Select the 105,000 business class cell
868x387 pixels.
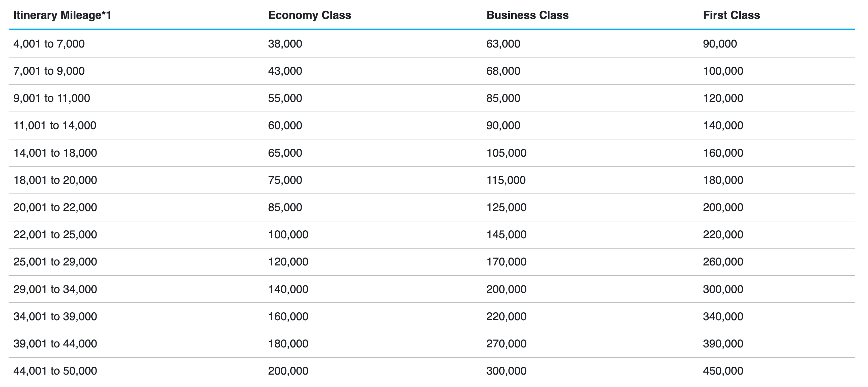(x=506, y=153)
